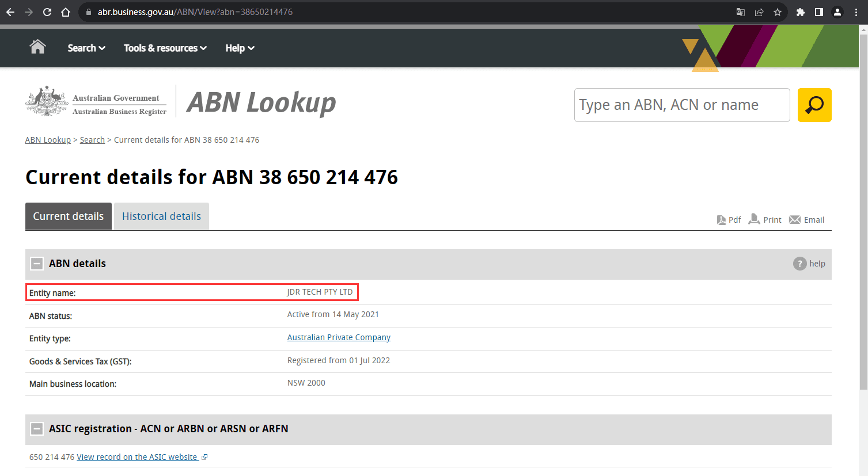Click the yellow magnifier search button

(x=814, y=105)
